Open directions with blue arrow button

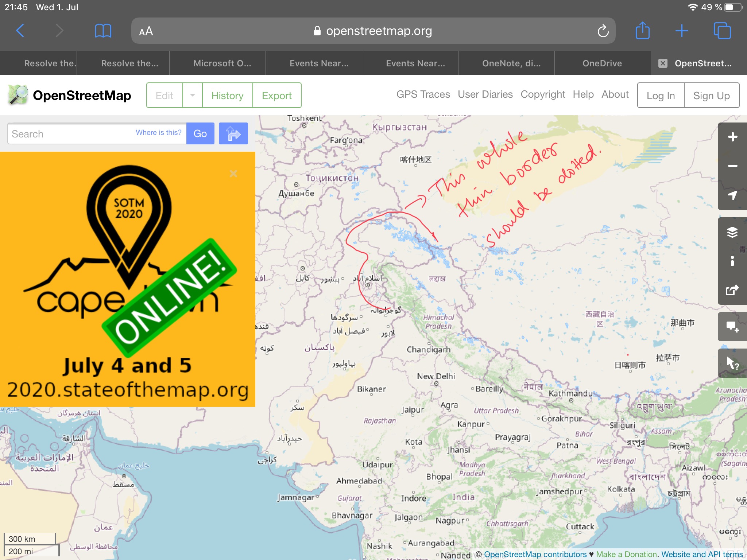point(233,133)
